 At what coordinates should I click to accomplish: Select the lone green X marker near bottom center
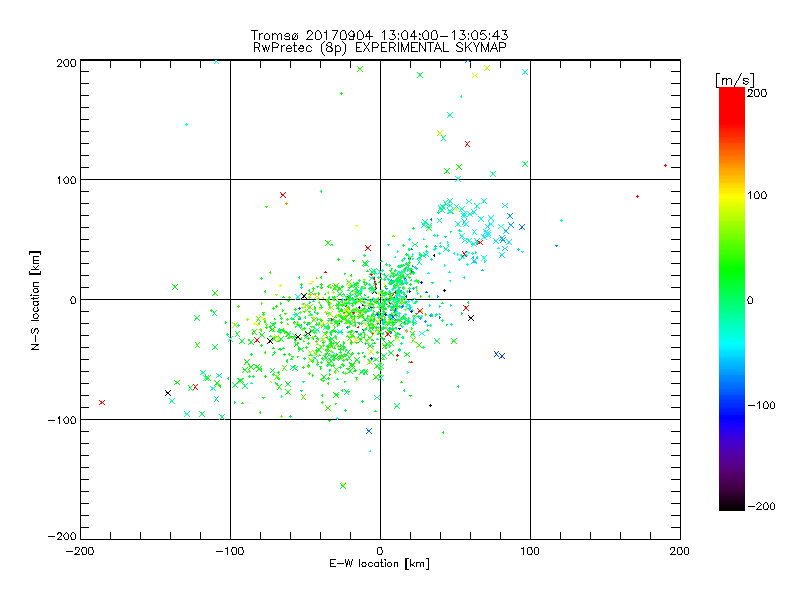(x=343, y=486)
